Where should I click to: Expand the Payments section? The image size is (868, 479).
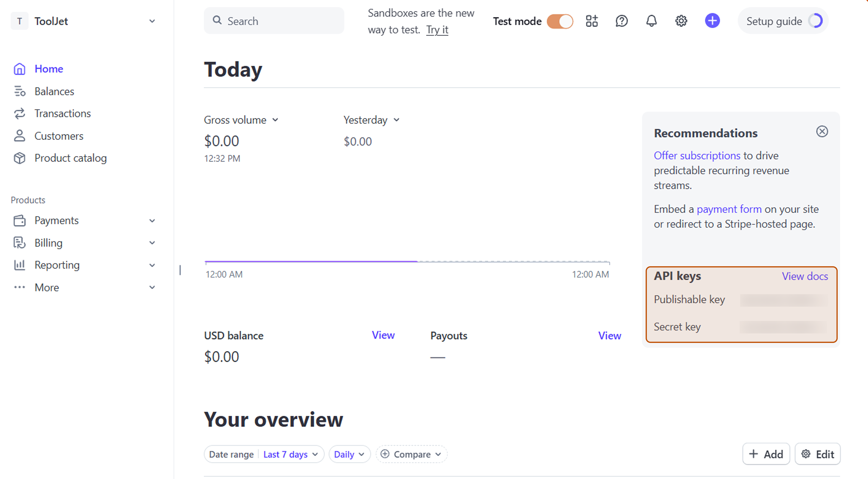pos(152,221)
